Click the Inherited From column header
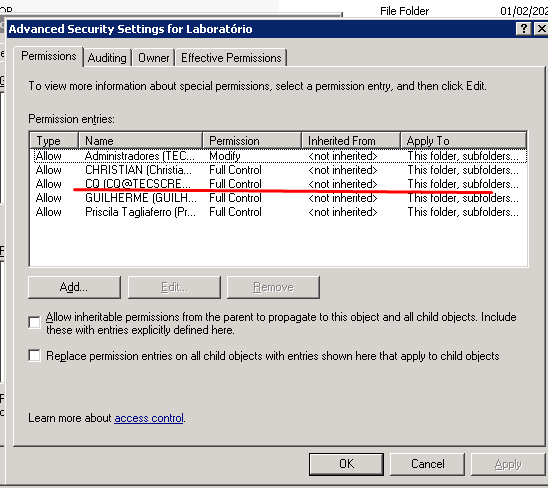 (351, 141)
